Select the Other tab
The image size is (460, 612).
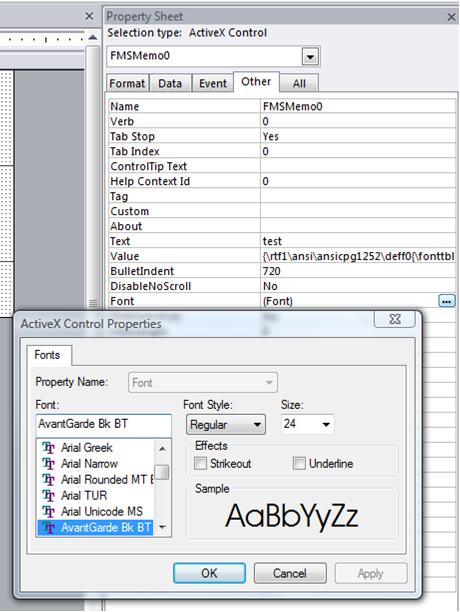[x=256, y=82]
